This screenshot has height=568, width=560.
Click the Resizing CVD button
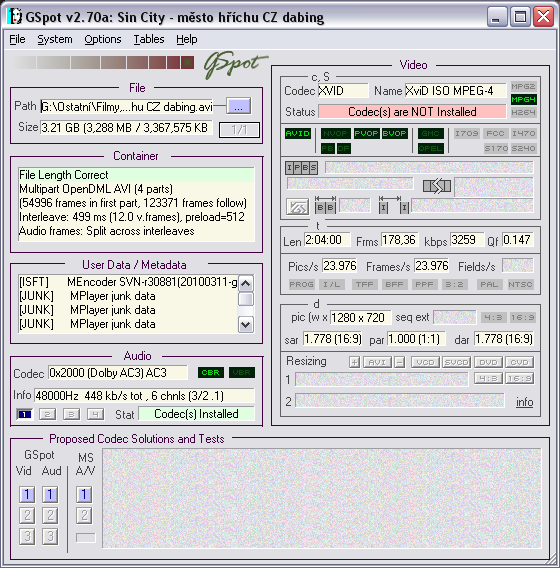click(x=519, y=362)
